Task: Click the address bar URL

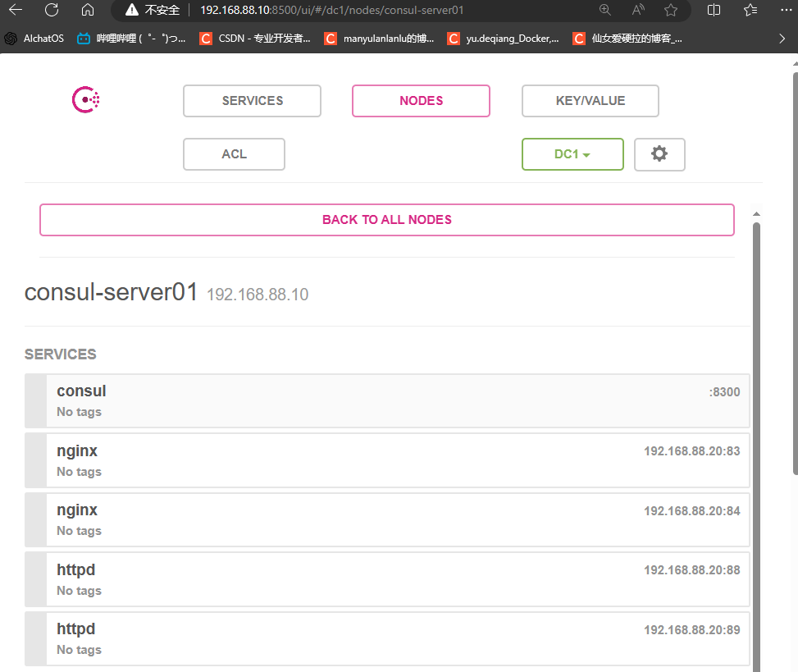Action: pyautogui.click(x=332, y=10)
